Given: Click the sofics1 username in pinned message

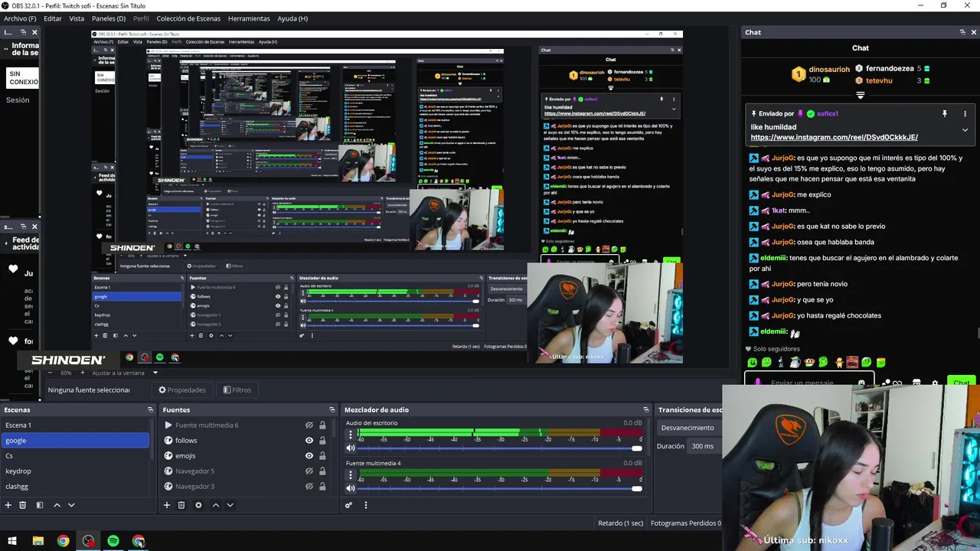Looking at the screenshot, I should (x=828, y=113).
